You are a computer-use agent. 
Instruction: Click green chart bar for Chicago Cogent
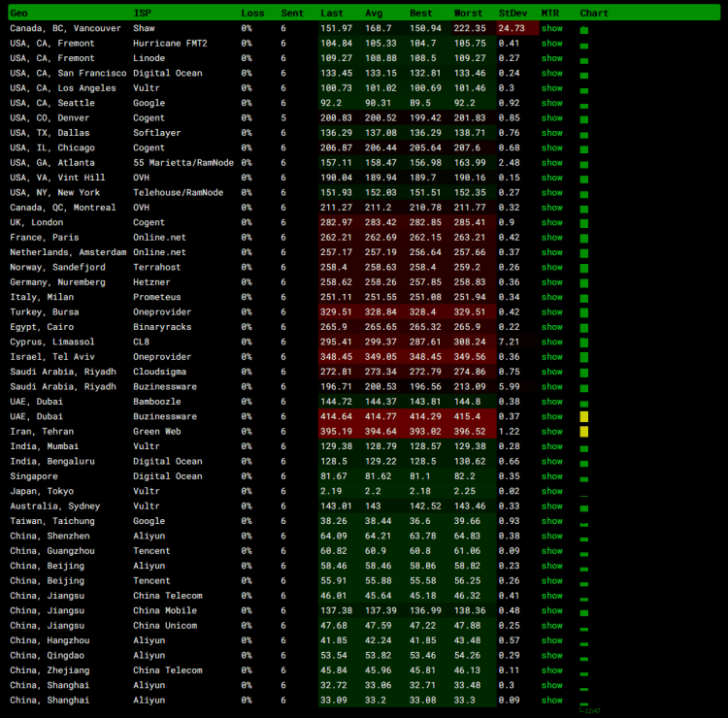pos(584,149)
